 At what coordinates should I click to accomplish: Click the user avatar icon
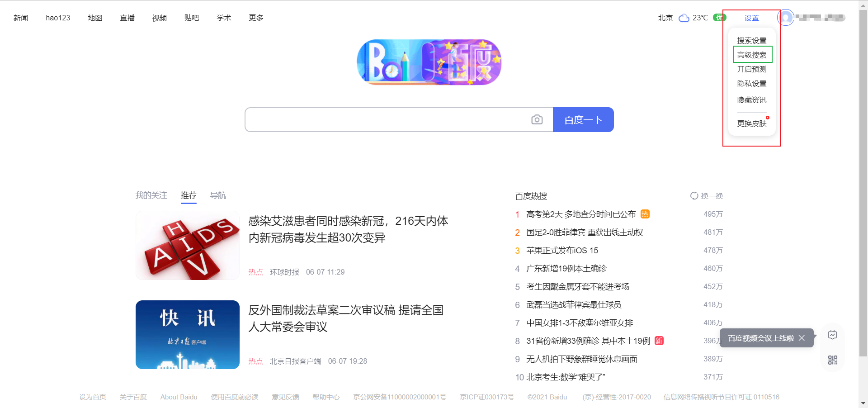pyautogui.click(x=786, y=18)
